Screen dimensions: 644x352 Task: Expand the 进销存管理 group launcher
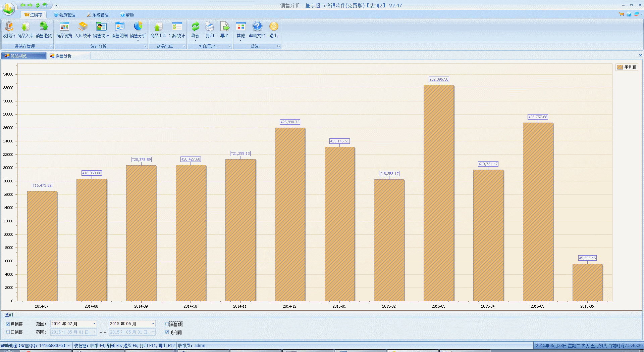[51, 46]
